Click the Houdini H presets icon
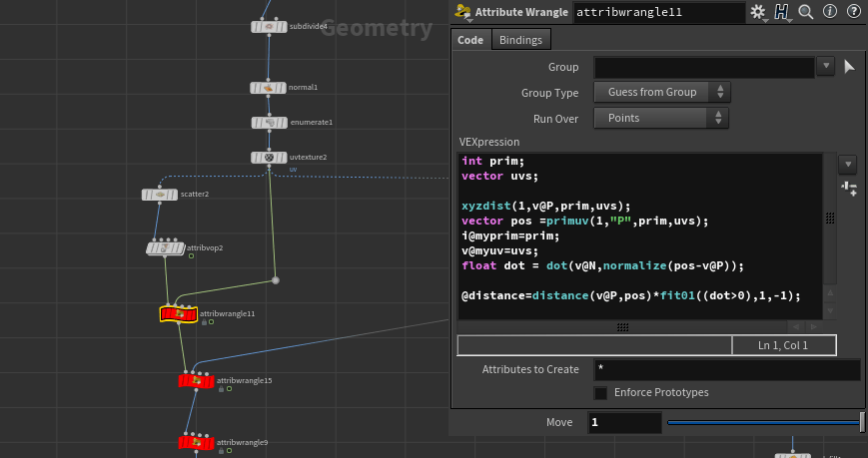The height and width of the screenshot is (458, 868). tap(782, 12)
